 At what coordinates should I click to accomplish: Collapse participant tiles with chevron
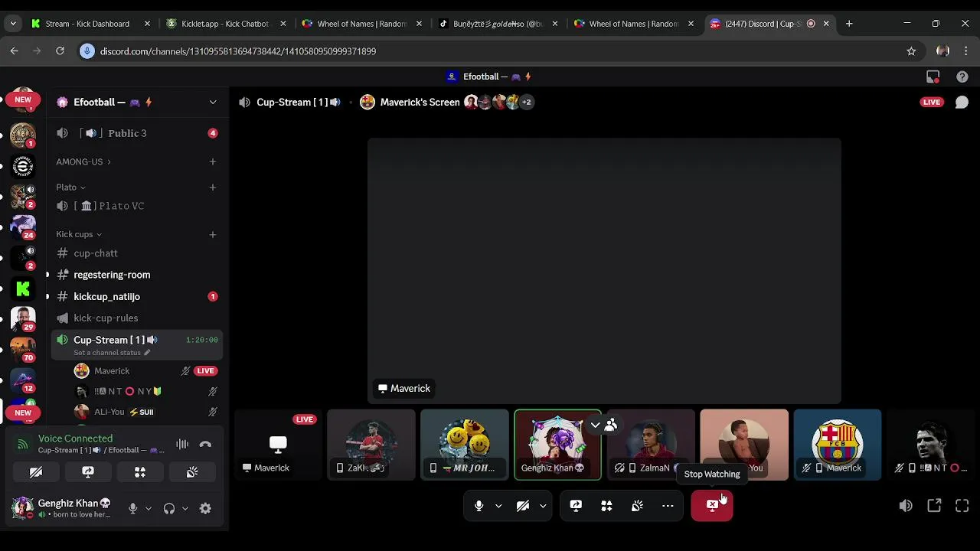coord(595,425)
